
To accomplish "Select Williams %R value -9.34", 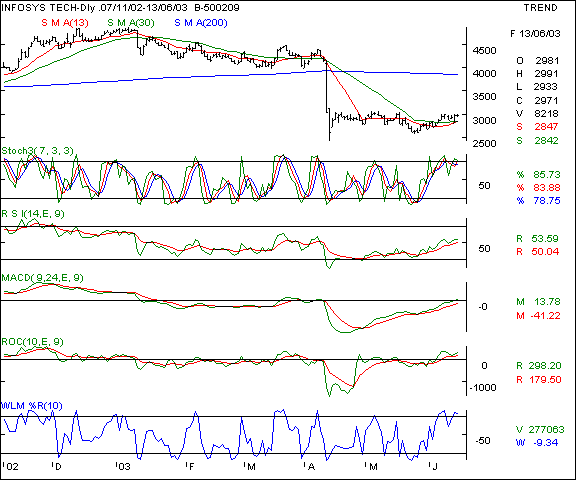I will click(545, 443).
